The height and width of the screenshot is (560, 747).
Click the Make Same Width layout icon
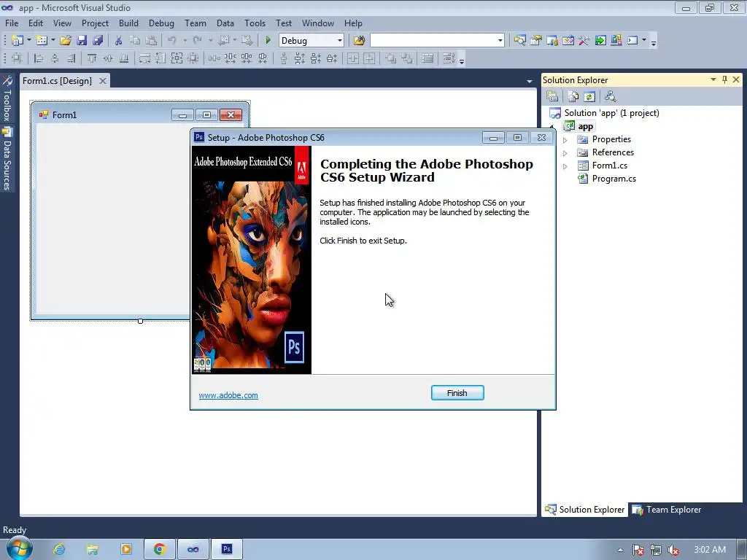coord(144,58)
